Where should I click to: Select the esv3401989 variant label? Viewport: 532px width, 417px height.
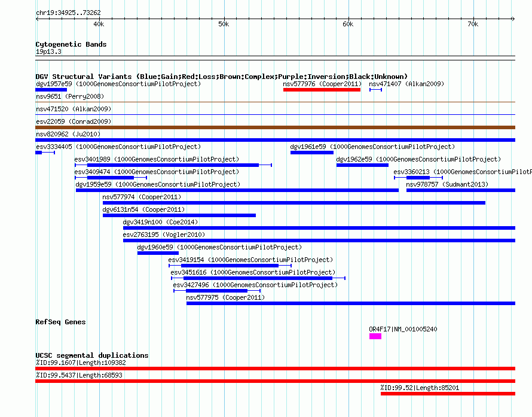157,159
